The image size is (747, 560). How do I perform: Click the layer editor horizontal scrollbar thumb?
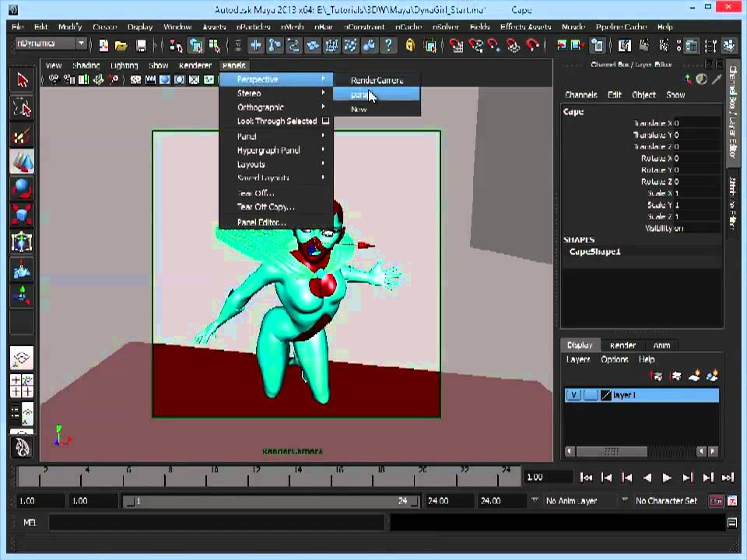pos(612,451)
